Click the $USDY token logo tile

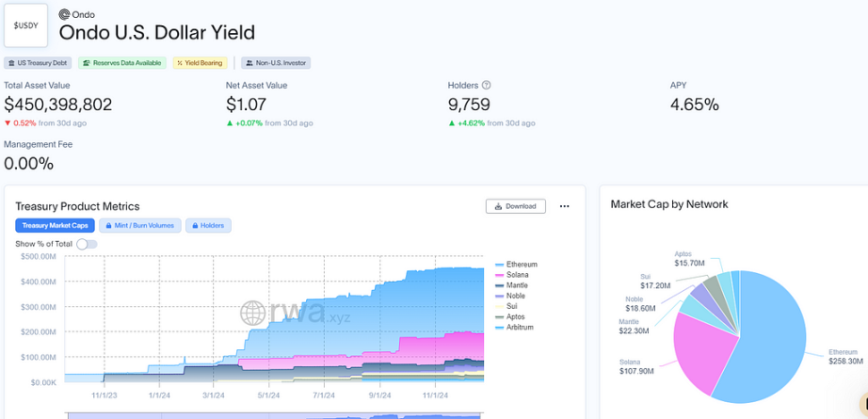[26, 26]
